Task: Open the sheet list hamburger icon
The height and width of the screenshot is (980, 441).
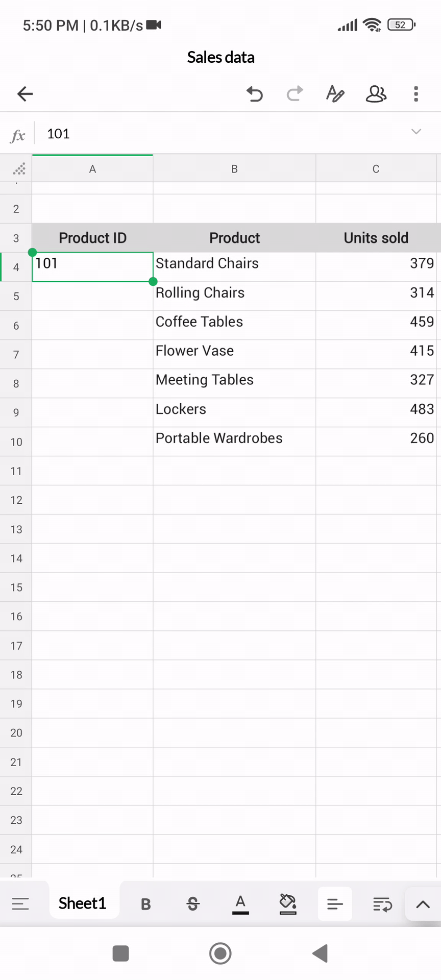Action: coord(20,904)
